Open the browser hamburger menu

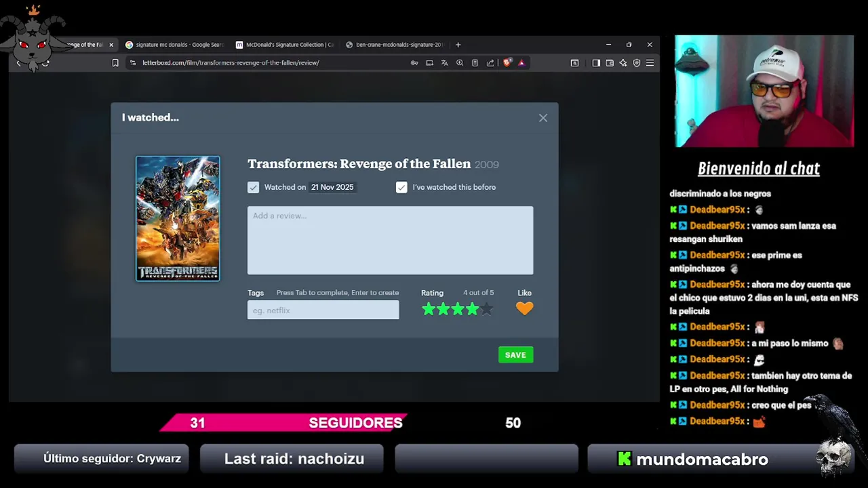pyautogui.click(x=650, y=63)
